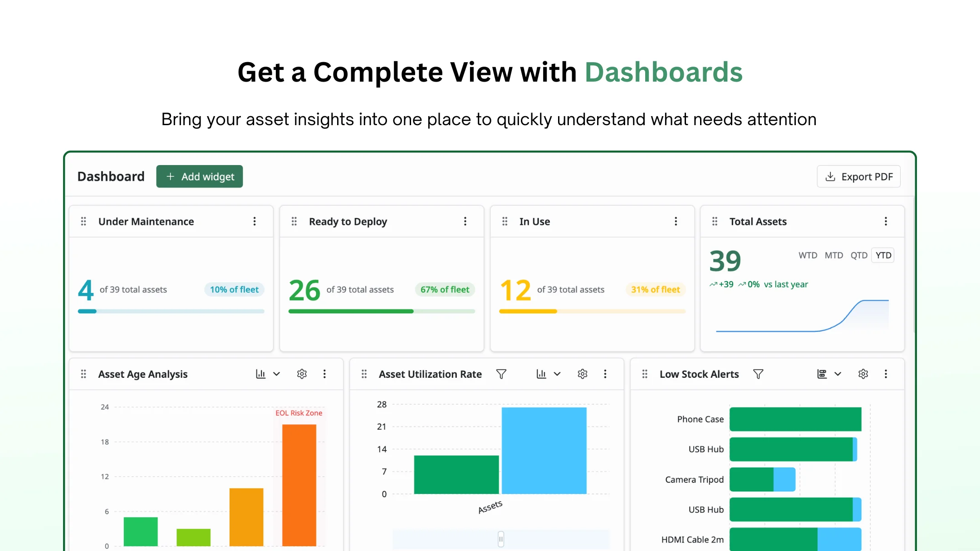The width and height of the screenshot is (980, 551).
Task: Open Asset Utilization Rate settings gear
Action: [583, 374]
